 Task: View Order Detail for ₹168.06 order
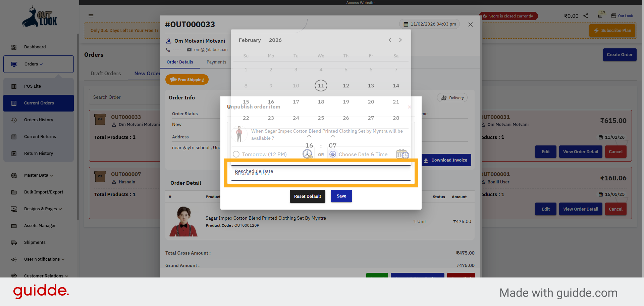pos(581,209)
